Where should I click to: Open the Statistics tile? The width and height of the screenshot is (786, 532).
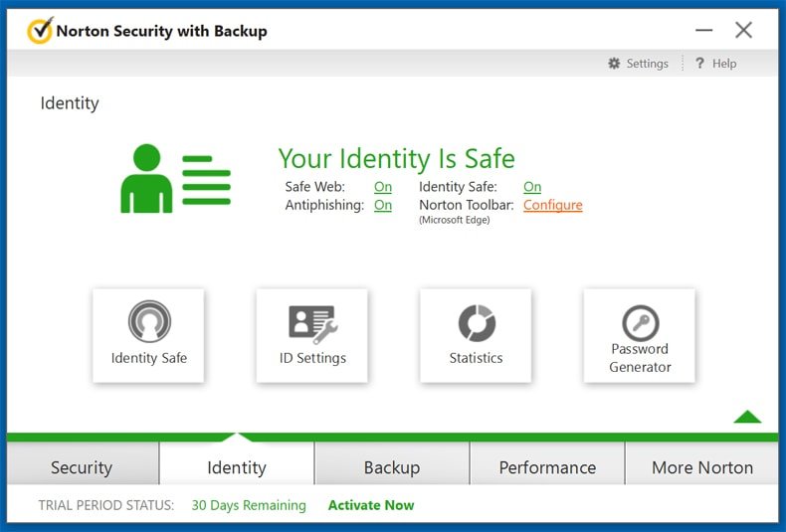click(476, 335)
